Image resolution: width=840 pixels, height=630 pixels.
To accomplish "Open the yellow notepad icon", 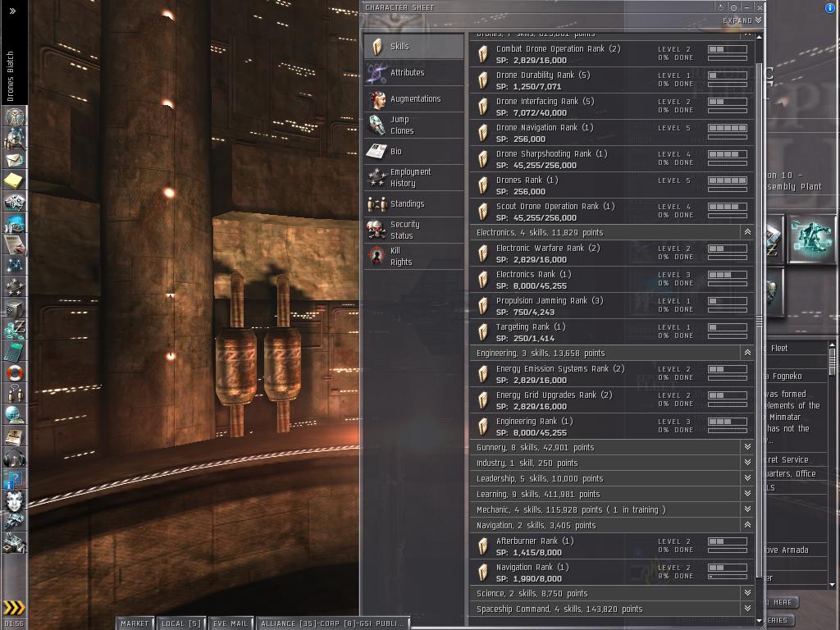I will (x=15, y=180).
